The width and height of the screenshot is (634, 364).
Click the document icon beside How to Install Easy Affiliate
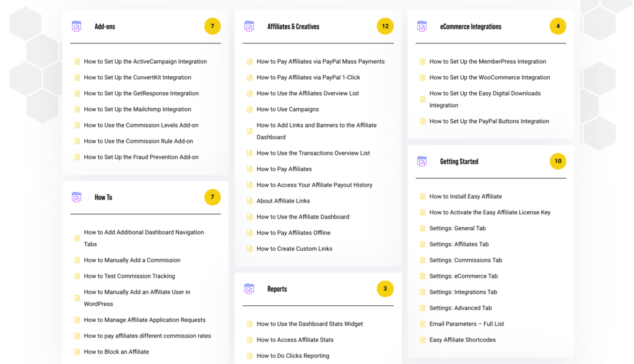422,196
